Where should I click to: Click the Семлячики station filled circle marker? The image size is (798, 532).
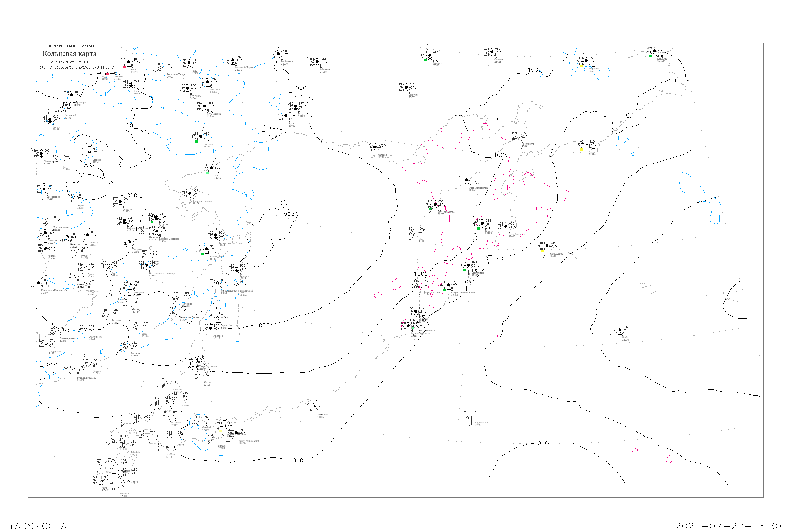tap(469, 265)
